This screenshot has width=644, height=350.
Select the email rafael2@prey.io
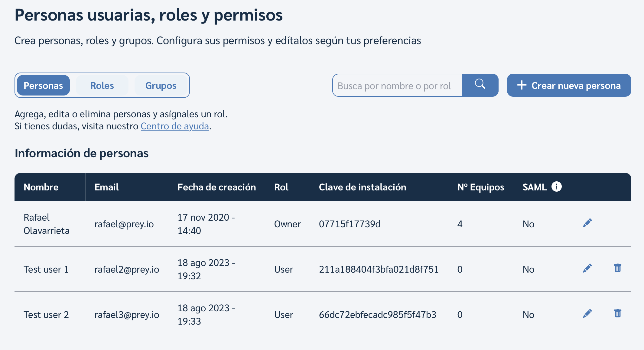(x=127, y=269)
